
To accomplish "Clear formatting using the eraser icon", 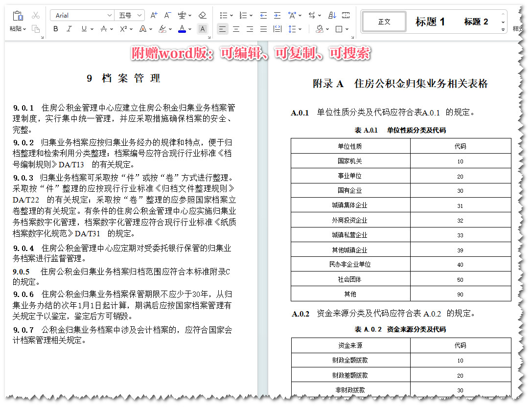I will point(202,15).
